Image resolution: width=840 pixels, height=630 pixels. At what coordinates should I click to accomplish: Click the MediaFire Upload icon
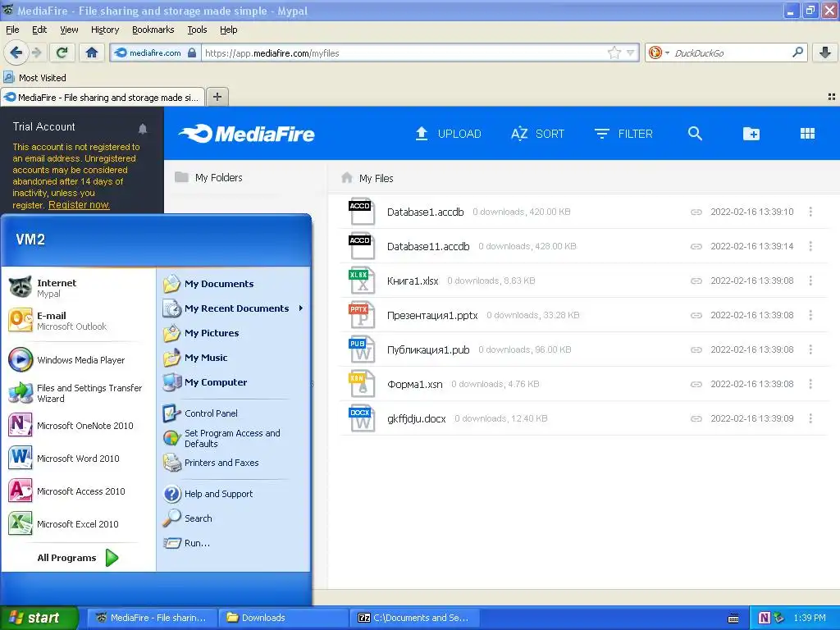click(422, 134)
